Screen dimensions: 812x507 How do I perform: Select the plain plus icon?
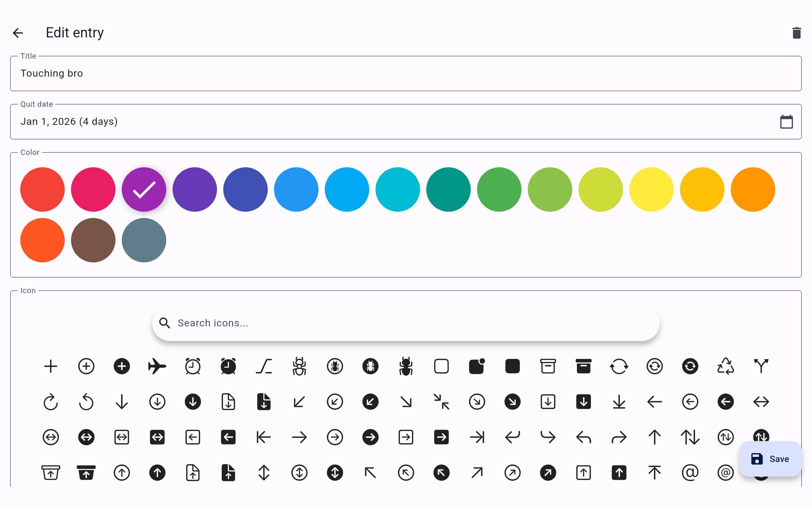coord(51,366)
